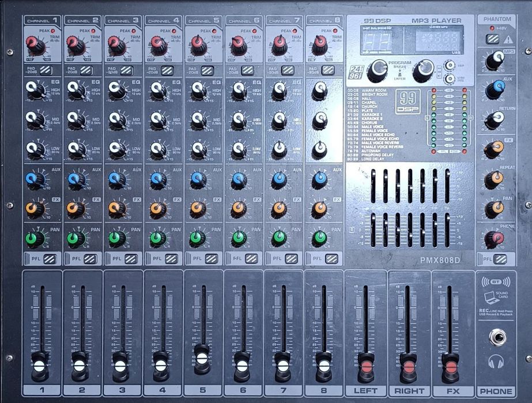
Task: Click Channel 3 EQ MID knob
Action: pos(118,120)
